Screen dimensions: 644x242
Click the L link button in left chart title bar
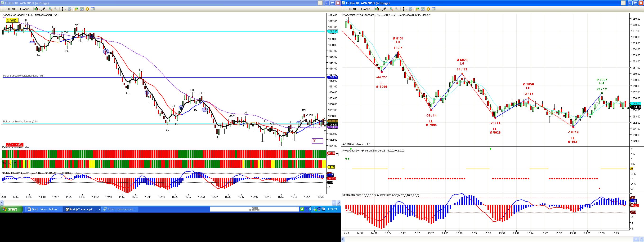[x=320, y=3]
